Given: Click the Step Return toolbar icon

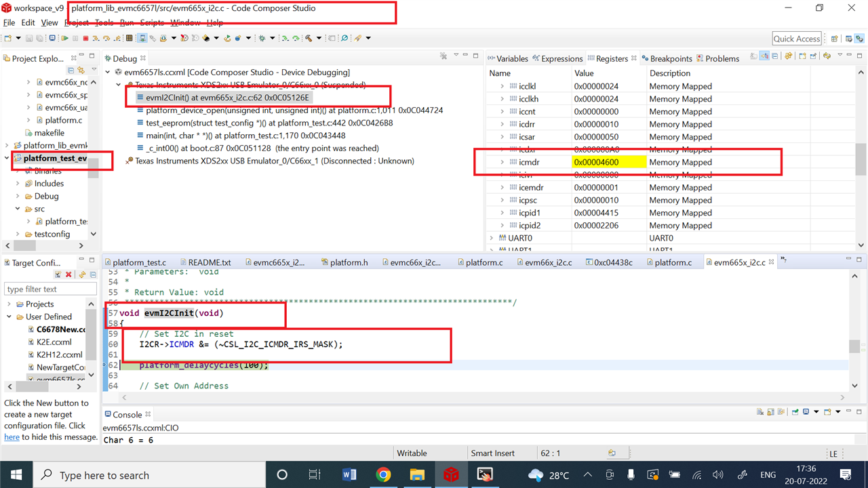Looking at the screenshot, I should coord(117,38).
